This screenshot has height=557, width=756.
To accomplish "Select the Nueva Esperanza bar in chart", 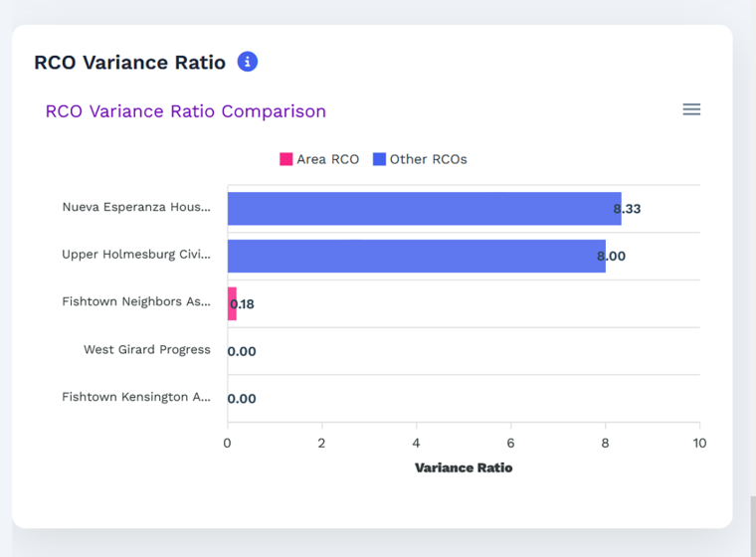I will [x=425, y=209].
